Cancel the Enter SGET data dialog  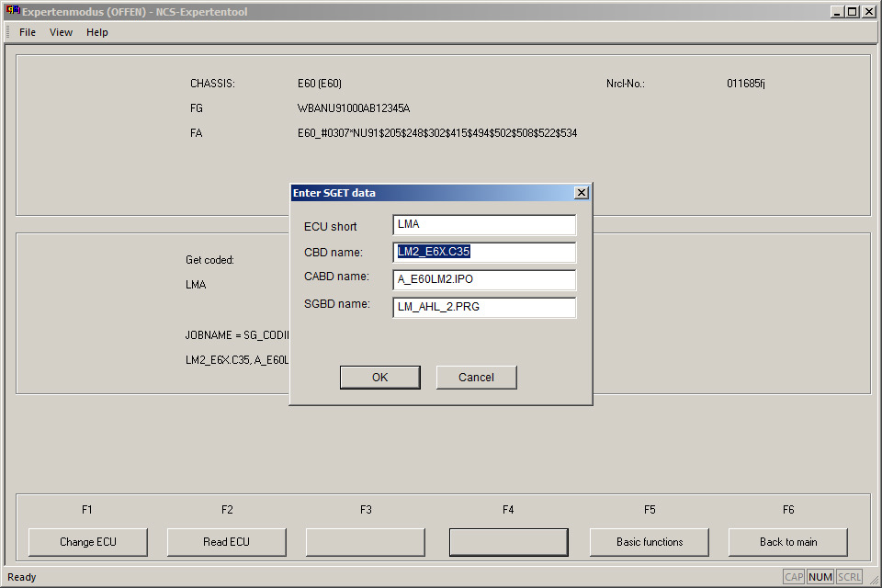click(x=477, y=378)
